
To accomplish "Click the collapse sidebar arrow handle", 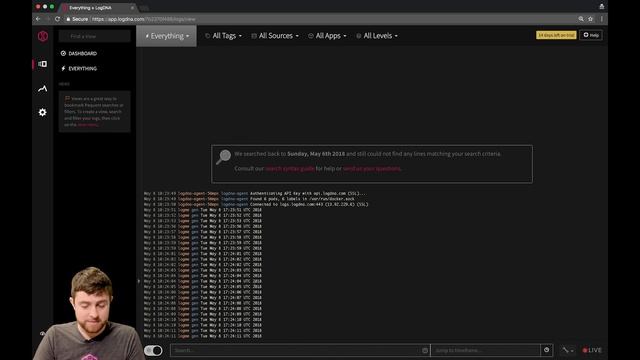I will [138, 281].
